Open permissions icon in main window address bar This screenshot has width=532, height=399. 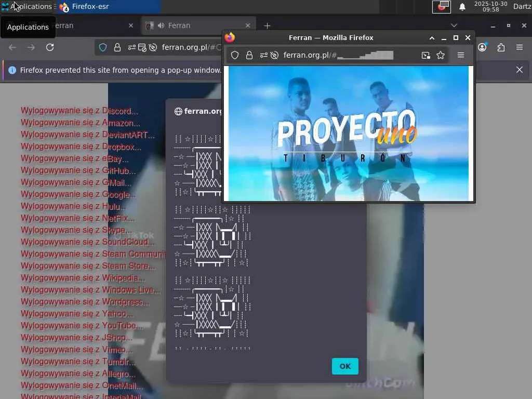click(131, 47)
